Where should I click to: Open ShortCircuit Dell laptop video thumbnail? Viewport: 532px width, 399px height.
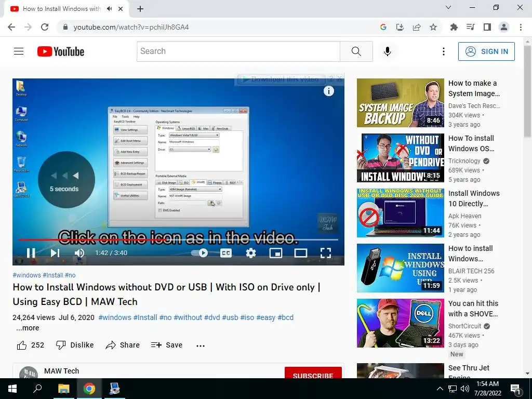[401, 323]
